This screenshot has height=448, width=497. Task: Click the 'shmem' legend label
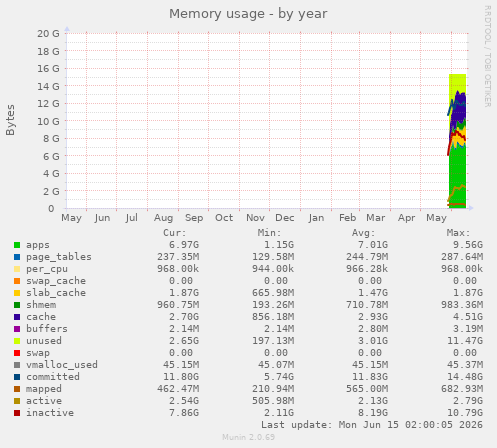[41, 305]
